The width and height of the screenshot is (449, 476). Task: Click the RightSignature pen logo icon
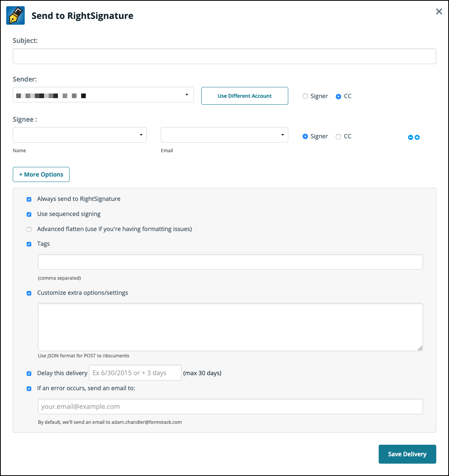point(15,15)
